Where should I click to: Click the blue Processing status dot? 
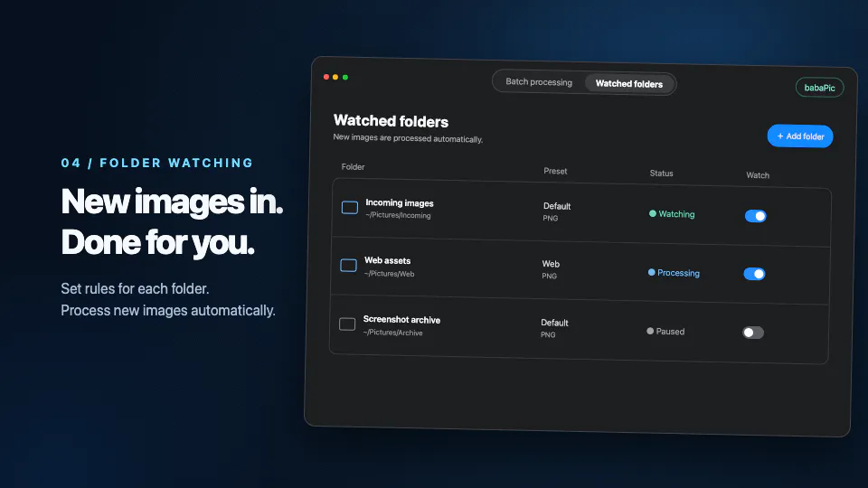pyautogui.click(x=652, y=272)
